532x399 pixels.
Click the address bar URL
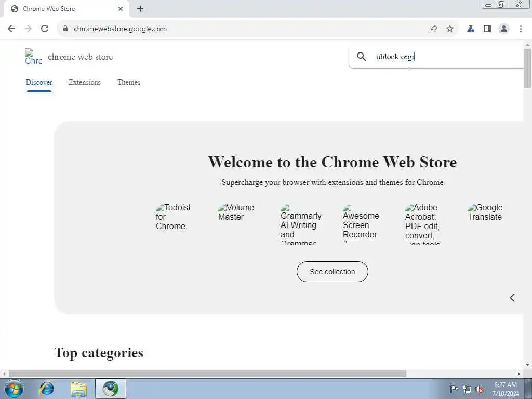pos(120,29)
